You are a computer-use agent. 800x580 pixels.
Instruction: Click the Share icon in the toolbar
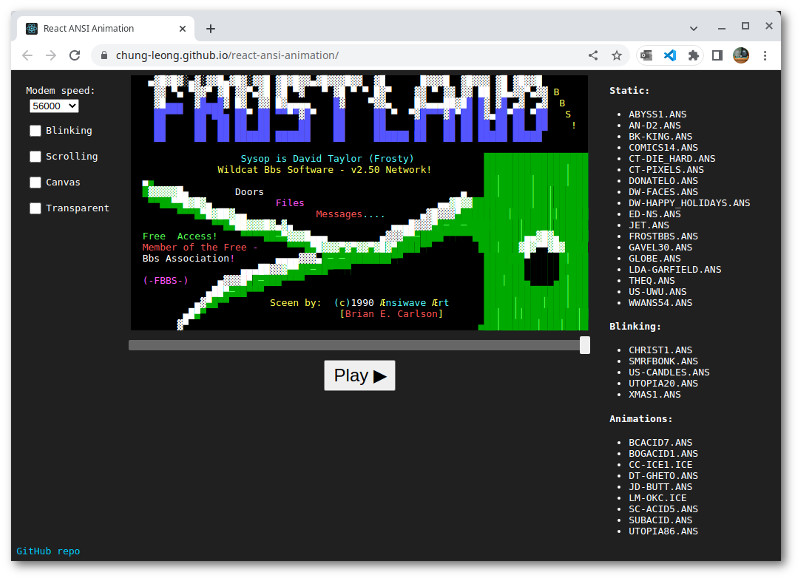coord(594,55)
